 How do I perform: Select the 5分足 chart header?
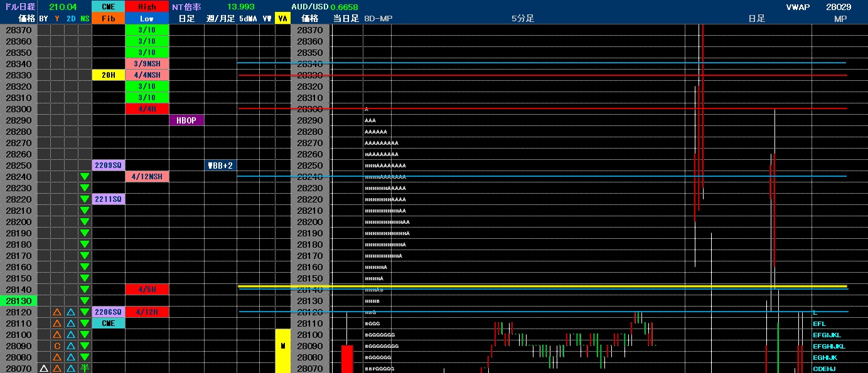522,19
